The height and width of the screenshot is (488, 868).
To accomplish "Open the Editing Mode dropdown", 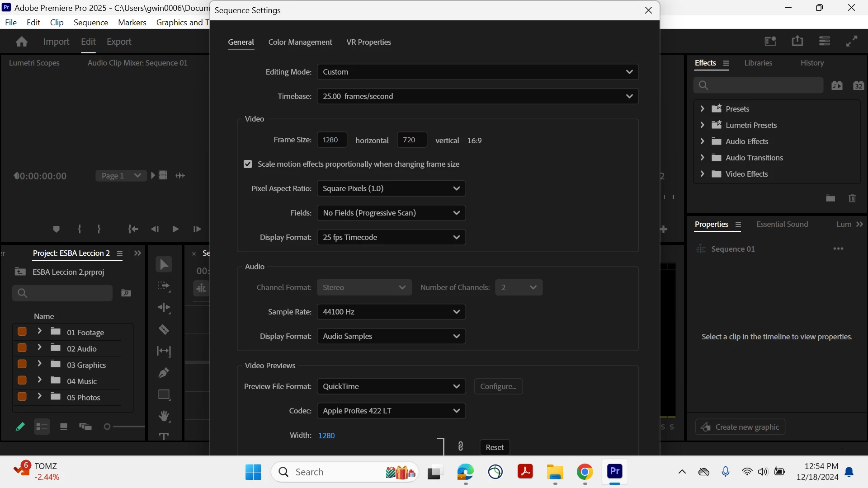I will pyautogui.click(x=477, y=72).
